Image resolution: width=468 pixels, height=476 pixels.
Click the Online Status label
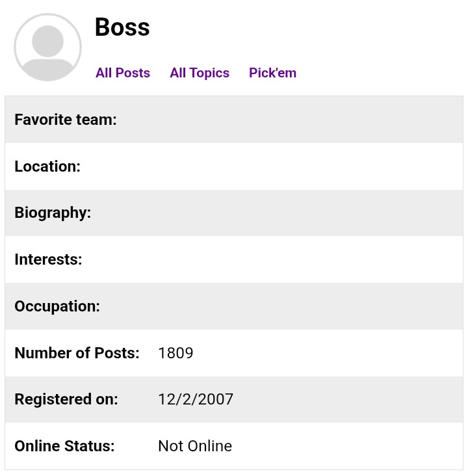point(64,446)
